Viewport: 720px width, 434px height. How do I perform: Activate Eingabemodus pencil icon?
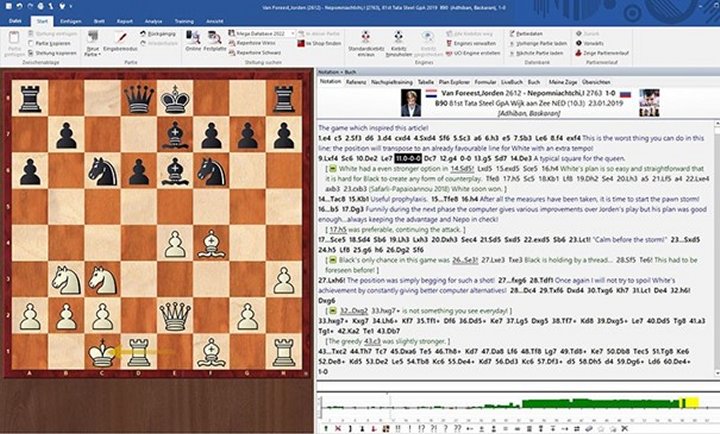pyautogui.click(x=121, y=37)
